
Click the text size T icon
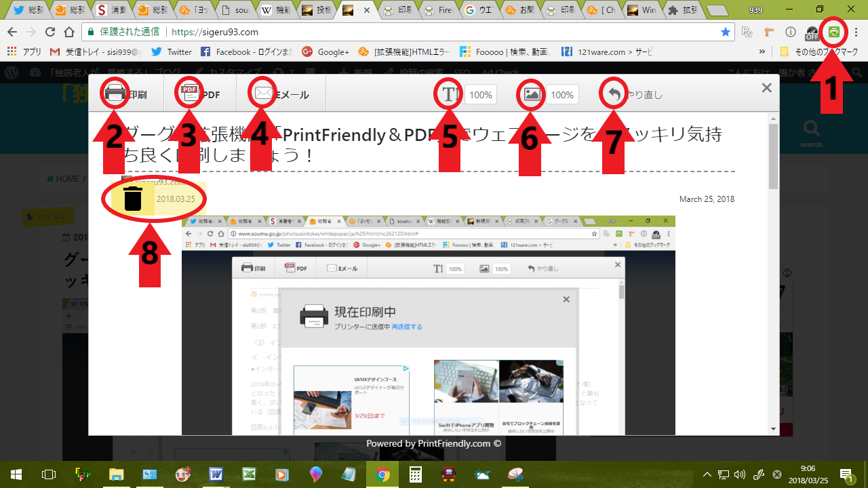click(x=450, y=95)
